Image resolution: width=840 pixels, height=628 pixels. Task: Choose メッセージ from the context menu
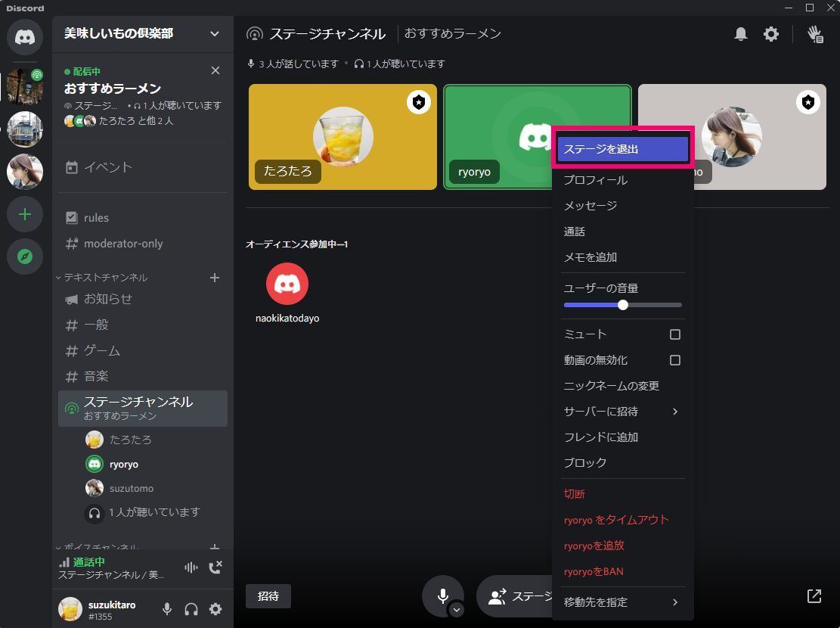point(622,205)
